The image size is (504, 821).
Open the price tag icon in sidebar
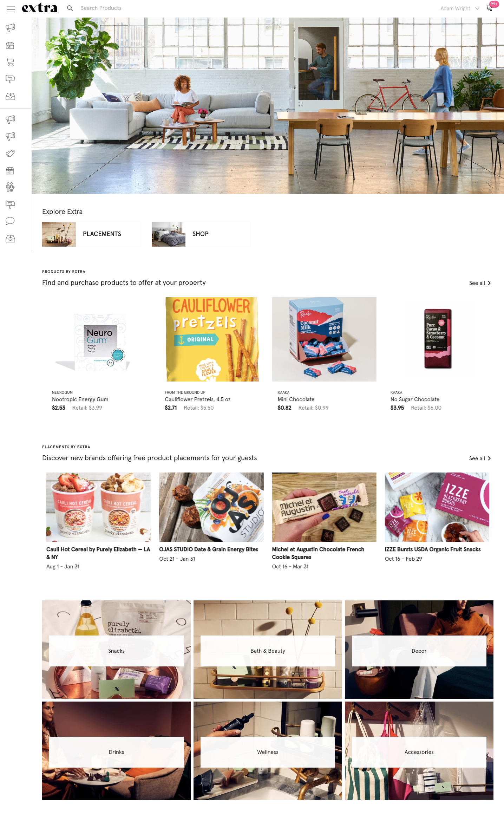click(x=10, y=154)
